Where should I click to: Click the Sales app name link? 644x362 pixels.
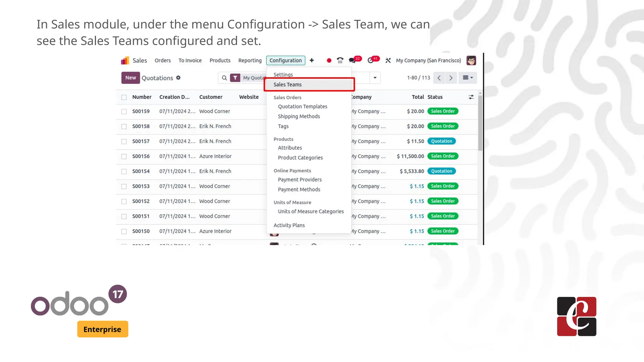(x=140, y=60)
